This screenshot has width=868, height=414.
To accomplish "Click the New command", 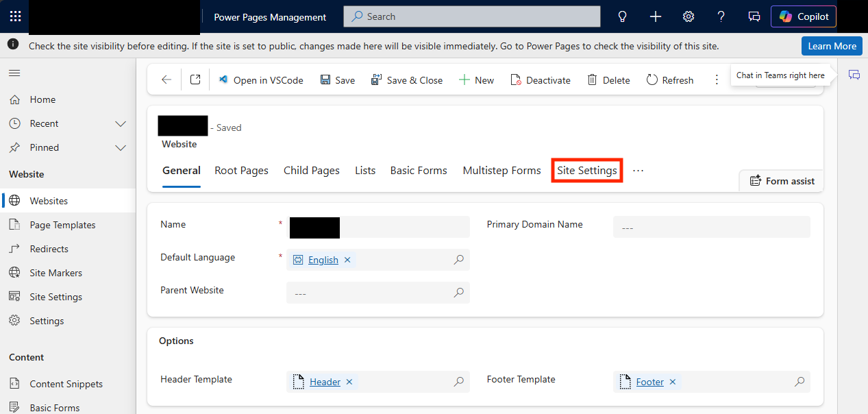I will tap(476, 80).
